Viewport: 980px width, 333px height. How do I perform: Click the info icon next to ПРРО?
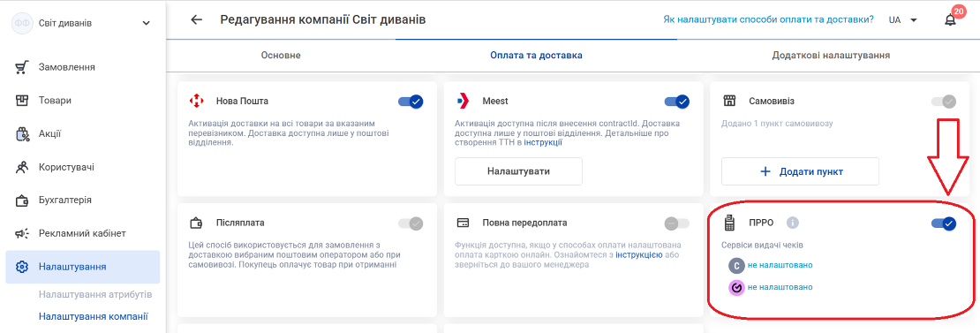click(x=793, y=223)
